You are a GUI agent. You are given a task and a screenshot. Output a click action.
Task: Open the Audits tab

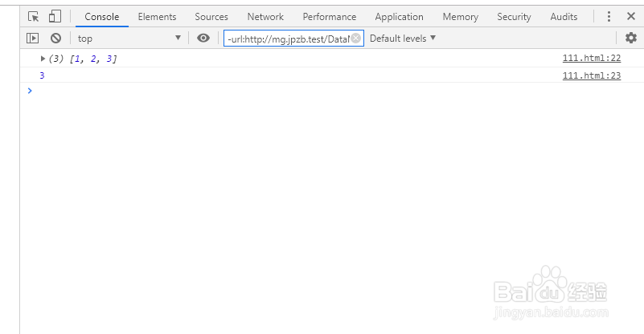click(564, 17)
